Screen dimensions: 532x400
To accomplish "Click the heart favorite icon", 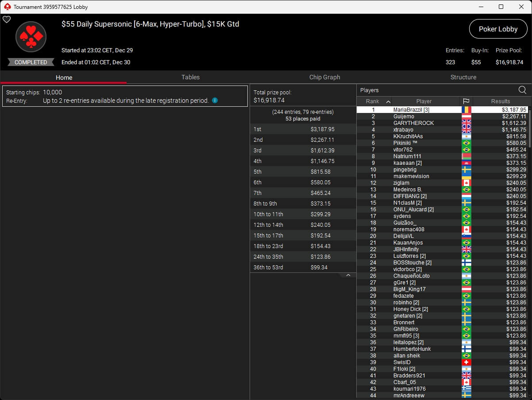I will [x=7, y=19].
